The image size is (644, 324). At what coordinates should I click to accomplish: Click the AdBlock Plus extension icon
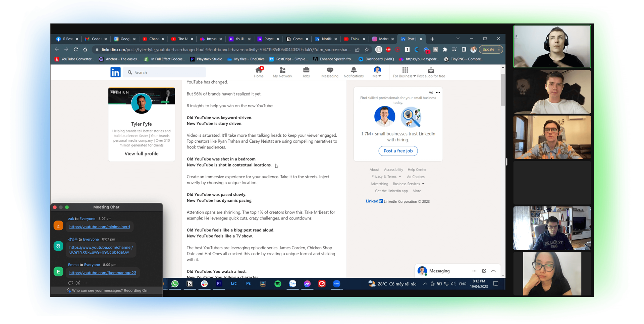[388, 50]
